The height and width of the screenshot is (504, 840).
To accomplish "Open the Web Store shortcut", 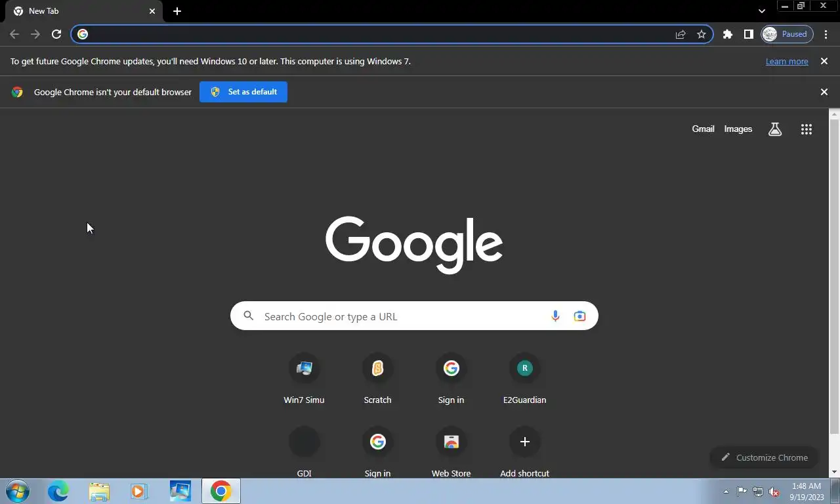I will point(451,451).
